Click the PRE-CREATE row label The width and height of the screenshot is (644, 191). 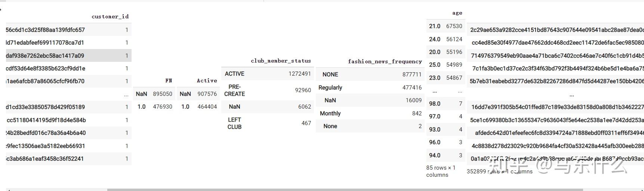pos(234,90)
